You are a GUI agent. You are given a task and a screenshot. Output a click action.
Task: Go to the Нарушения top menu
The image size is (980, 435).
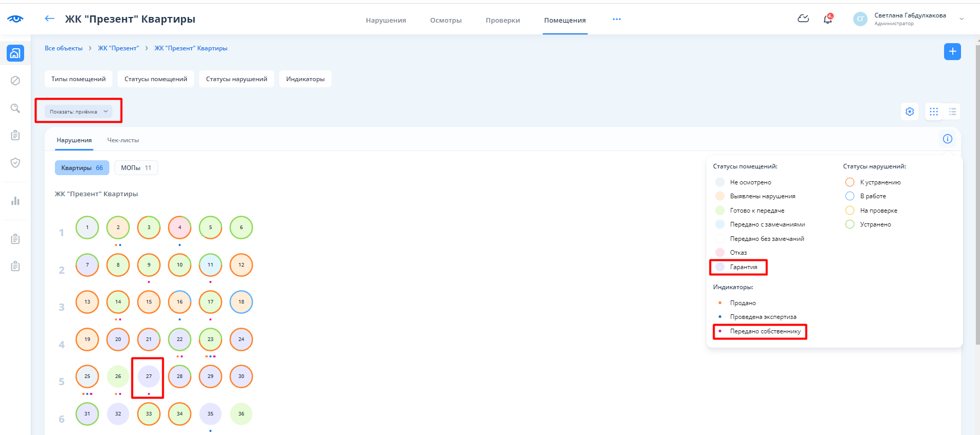(x=386, y=21)
